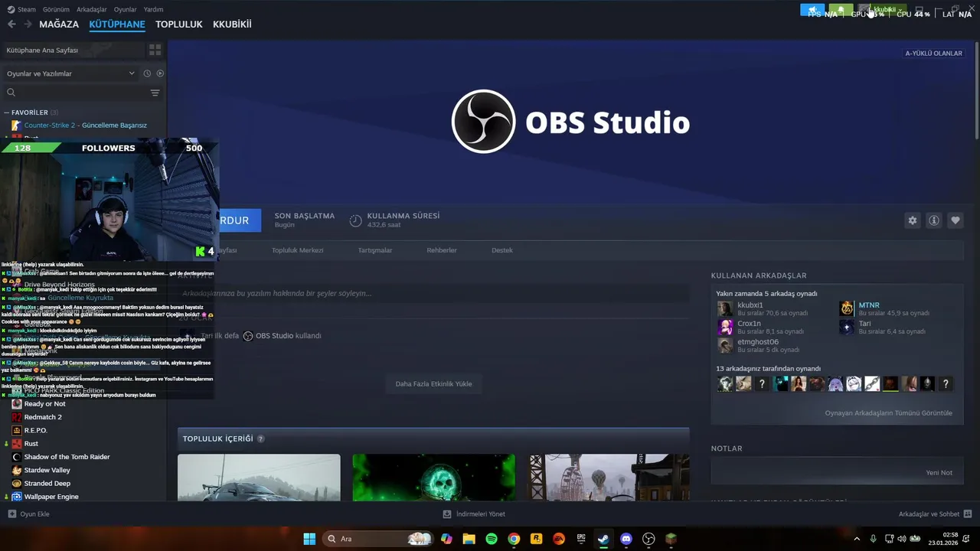Screen dimensions: 980x551
Task: Select Stranded Deep in the list
Action: 47,484
